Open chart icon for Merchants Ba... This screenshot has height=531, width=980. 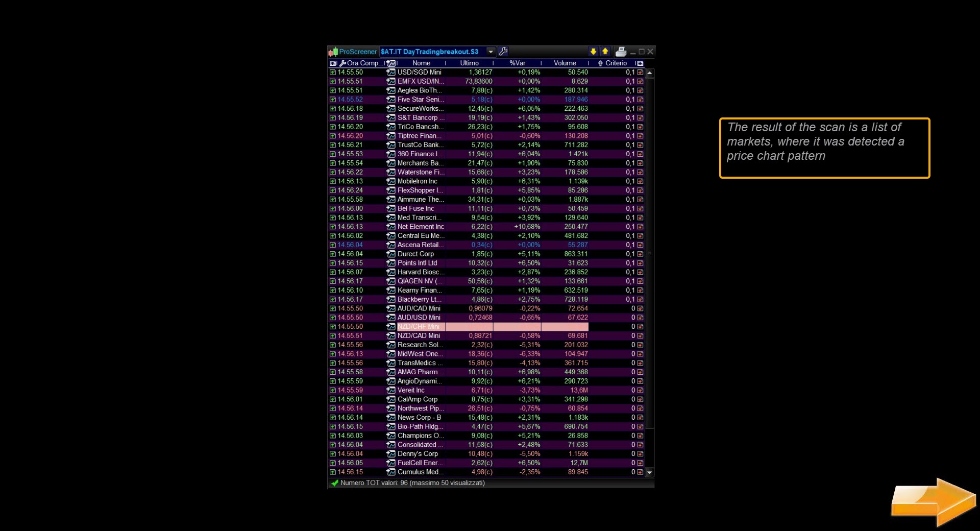391,163
